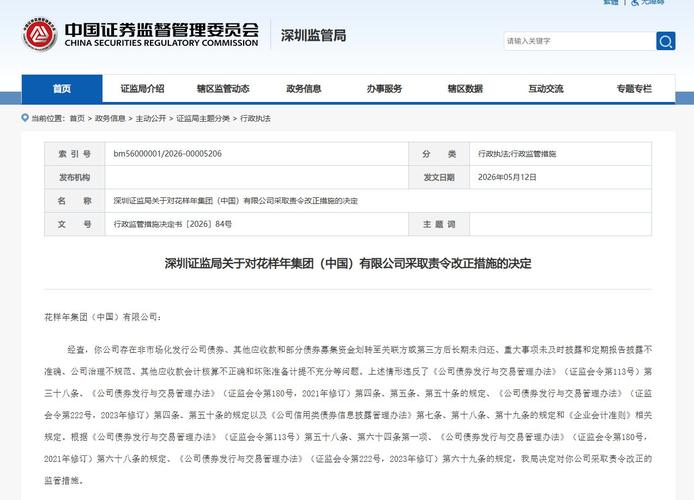Image resolution: width=694 pixels, height=500 pixels.
Task: Open the 互动交流 menu item
Action: click(546, 88)
